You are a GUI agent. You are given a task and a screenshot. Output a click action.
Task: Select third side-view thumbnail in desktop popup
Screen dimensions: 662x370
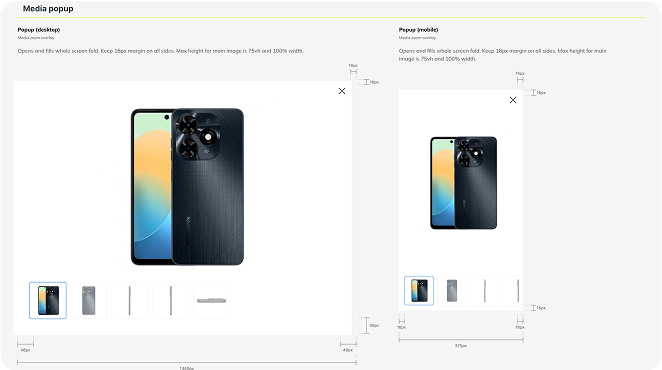(x=130, y=300)
